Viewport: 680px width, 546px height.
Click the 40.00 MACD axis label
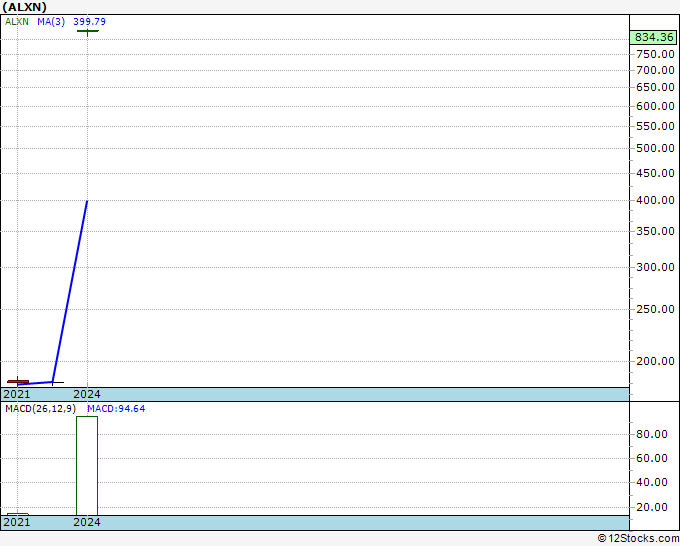point(651,482)
